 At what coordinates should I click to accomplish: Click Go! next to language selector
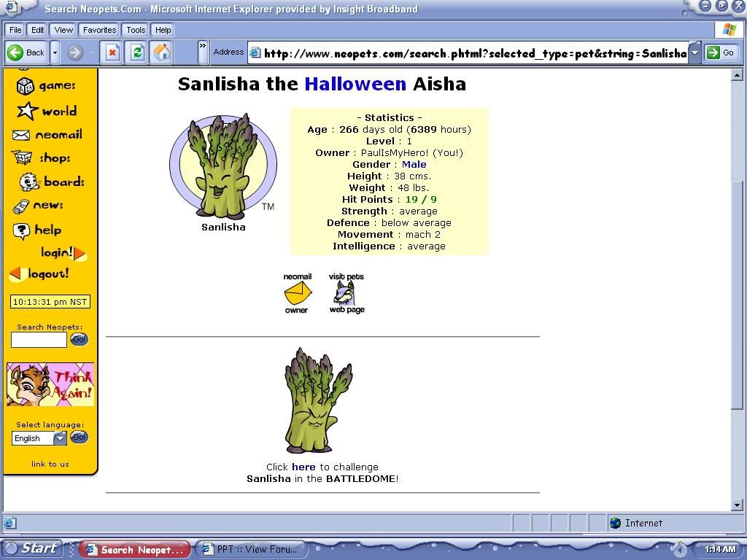click(79, 437)
